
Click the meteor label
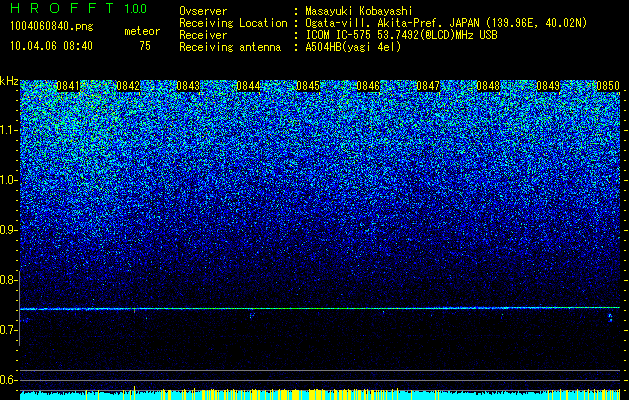142,31
